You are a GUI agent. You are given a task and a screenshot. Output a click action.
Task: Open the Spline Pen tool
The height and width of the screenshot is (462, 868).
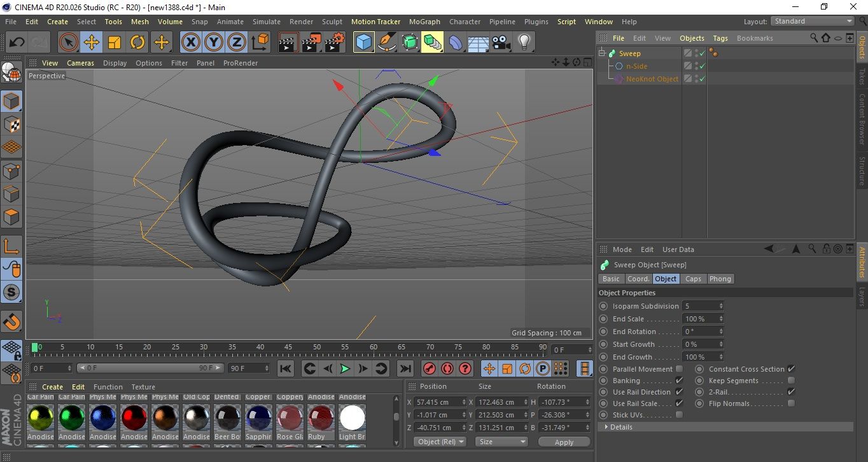click(386, 43)
